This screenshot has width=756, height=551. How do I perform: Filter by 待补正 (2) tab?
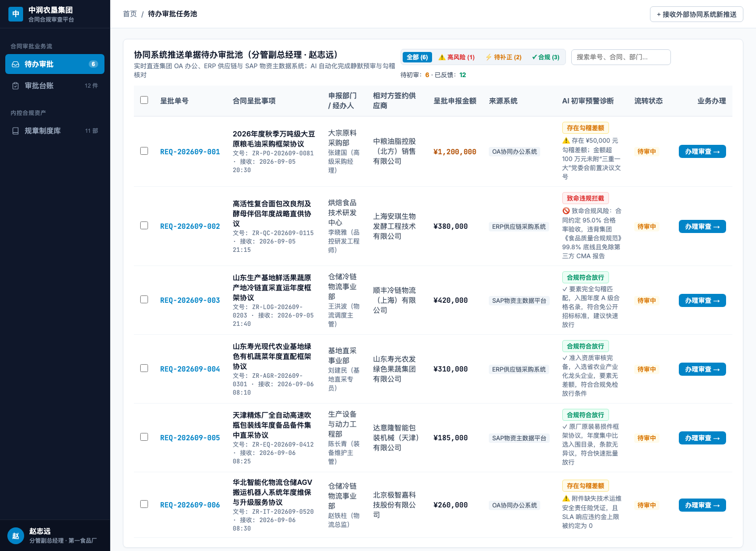pos(503,57)
